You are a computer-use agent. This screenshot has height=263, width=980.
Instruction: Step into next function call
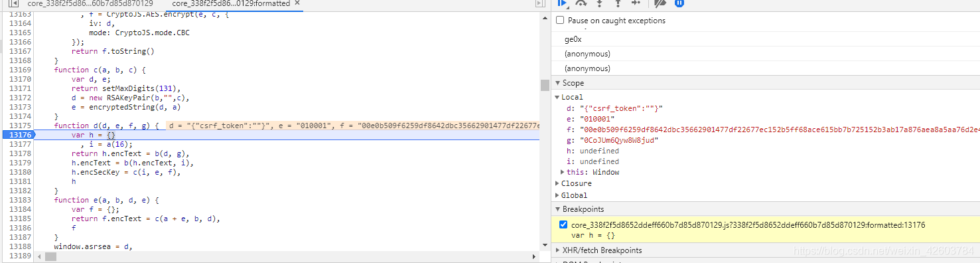pyautogui.click(x=600, y=3)
